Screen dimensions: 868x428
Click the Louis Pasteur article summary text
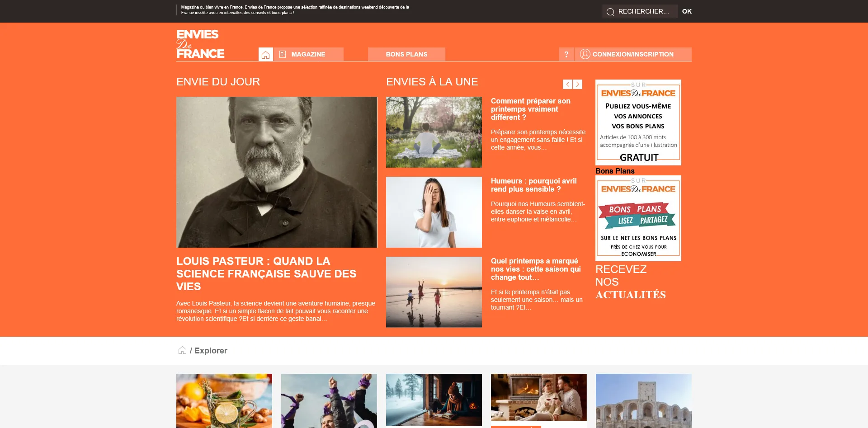tap(276, 311)
